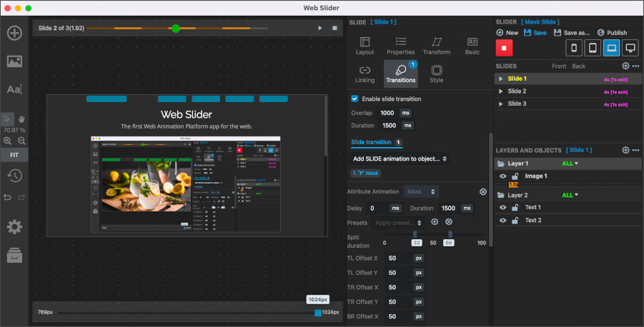Screen dimensions: 644x327
Task: Toggle lock icon for Text 1
Action: [515, 208]
